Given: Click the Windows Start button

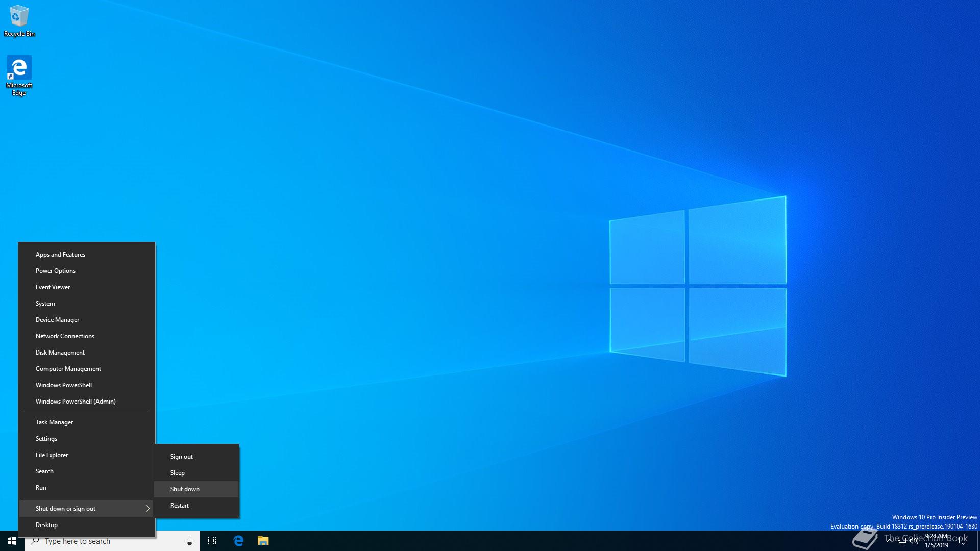Looking at the screenshot, I should point(12,541).
